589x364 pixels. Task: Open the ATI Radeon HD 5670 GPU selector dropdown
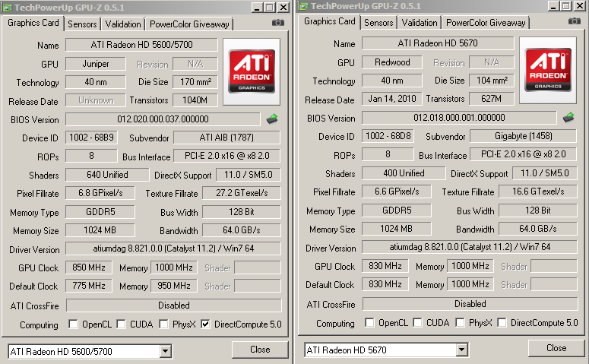click(x=461, y=350)
